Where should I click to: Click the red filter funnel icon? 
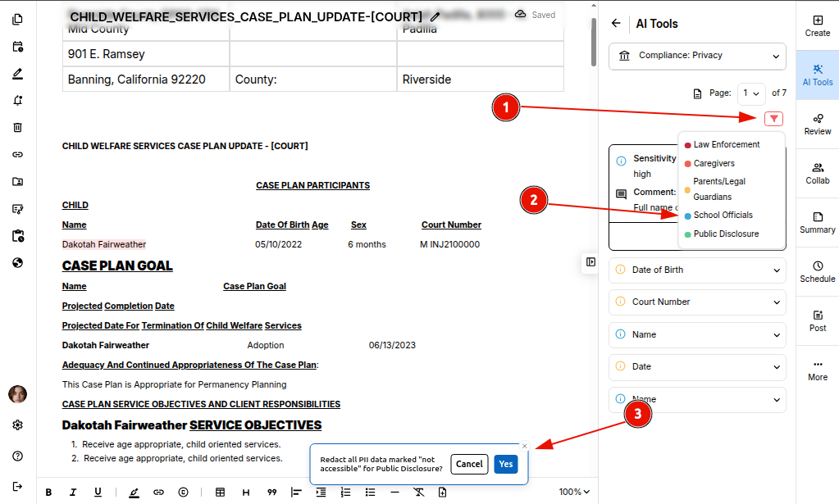click(x=773, y=119)
